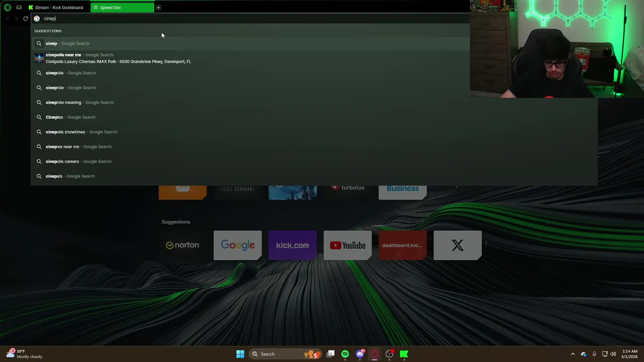Open the kick.com suggestion tile
This screenshot has width=644, height=362.
click(x=292, y=245)
